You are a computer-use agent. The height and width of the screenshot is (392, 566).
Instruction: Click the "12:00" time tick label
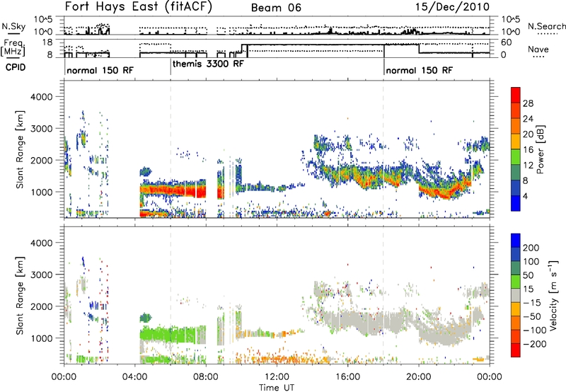tap(277, 377)
